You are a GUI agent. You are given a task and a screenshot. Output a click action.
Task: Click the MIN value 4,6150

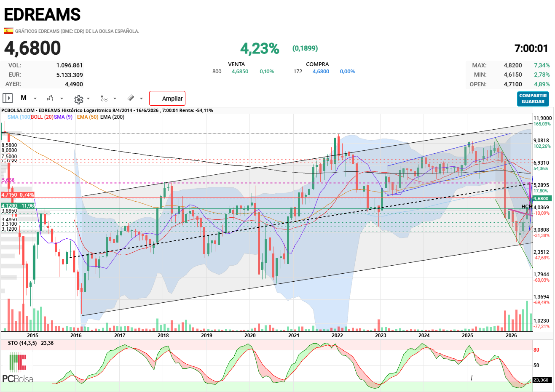pyautogui.click(x=513, y=75)
